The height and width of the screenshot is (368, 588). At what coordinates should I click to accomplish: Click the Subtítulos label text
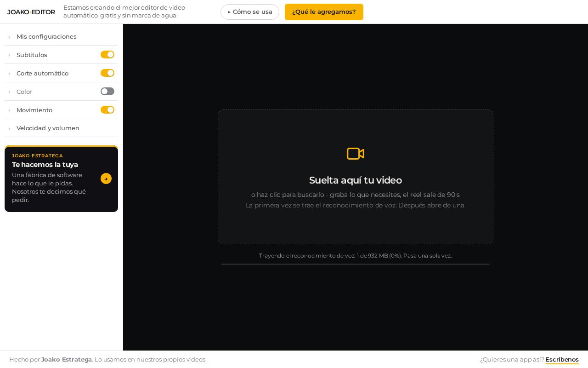click(x=32, y=55)
